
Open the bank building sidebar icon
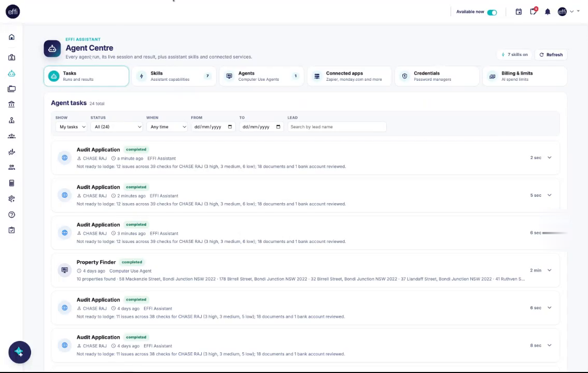[11, 104]
